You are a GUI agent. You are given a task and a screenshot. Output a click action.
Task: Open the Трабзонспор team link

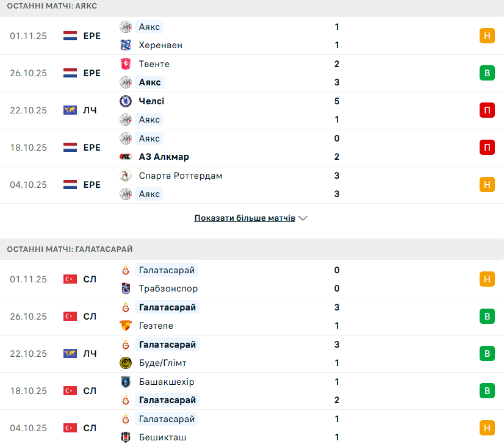[168, 288]
